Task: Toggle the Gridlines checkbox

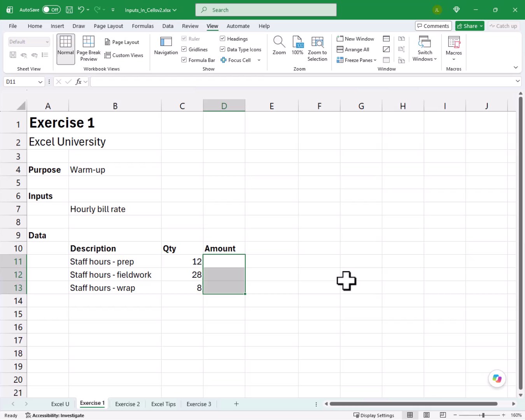Action: coord(184,49)
